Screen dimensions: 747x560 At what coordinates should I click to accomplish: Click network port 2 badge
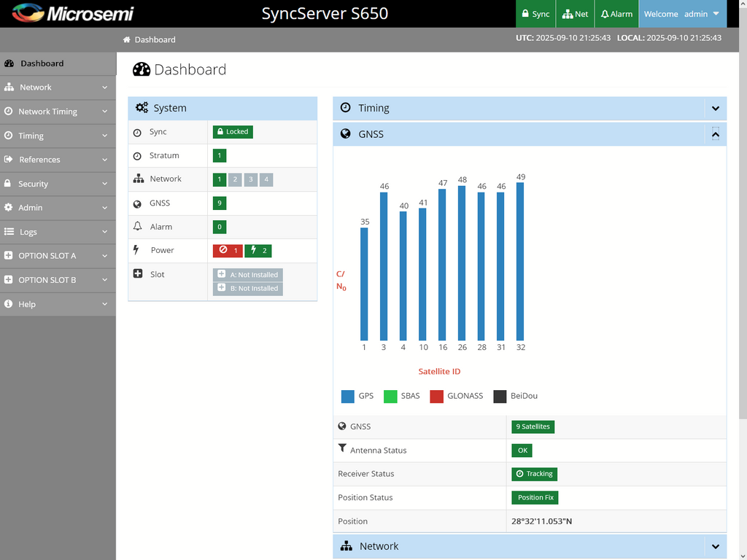tap(235, 179)
